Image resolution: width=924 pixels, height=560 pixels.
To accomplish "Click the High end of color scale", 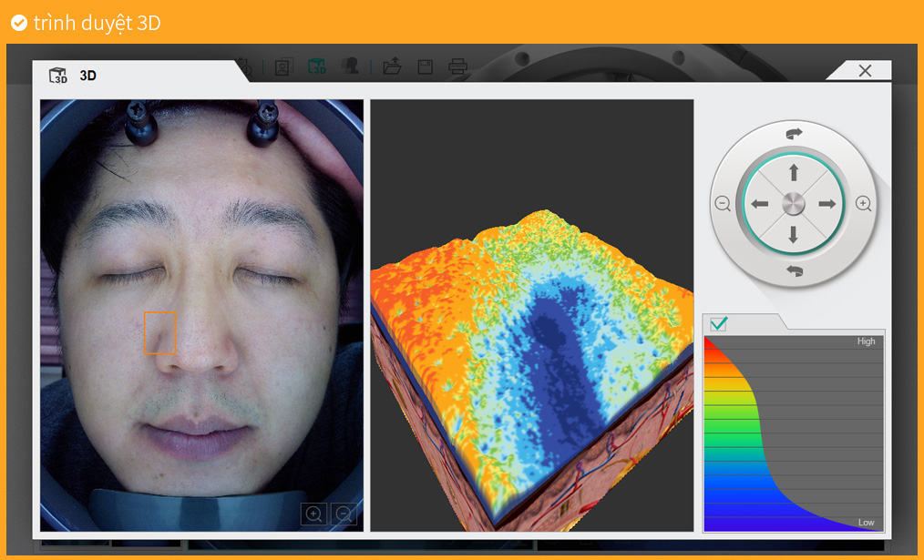I will click(866, 341).
